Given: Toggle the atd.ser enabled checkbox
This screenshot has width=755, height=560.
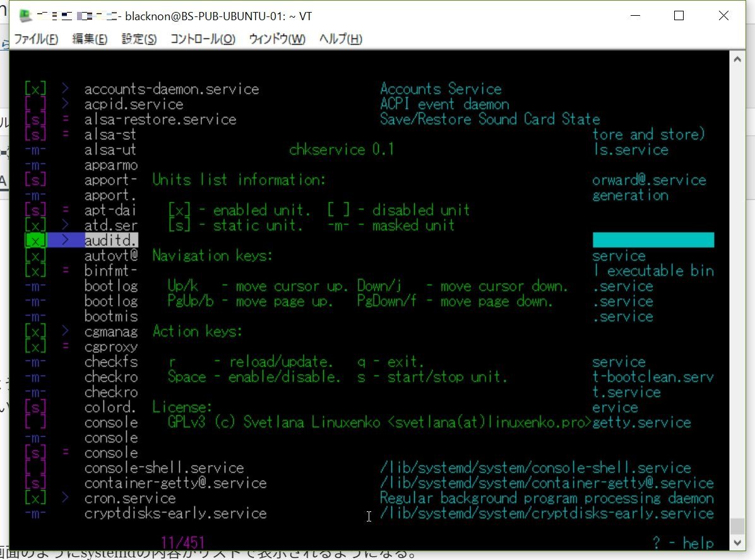Looking at the screenshot, I should tap(35, 225).
